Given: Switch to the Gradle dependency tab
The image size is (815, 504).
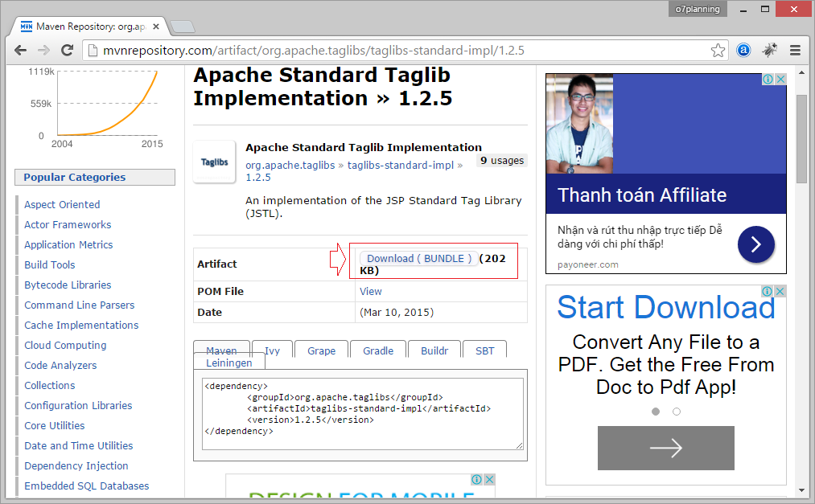Looking at the screenshot, I should [378, 351].
